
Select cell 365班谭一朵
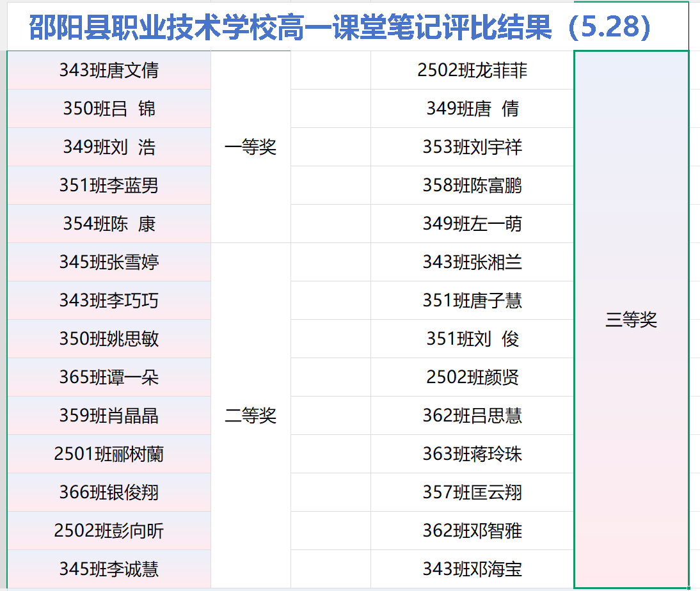109,377
